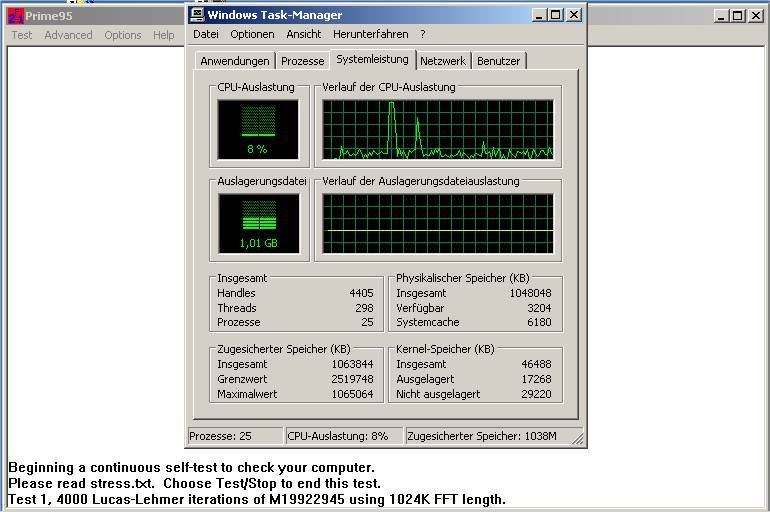Maximize the Task-Manager window
Image resolution: width=770 pixels, height=512 pixels.
pyautogui.click(x=555, y=15)
